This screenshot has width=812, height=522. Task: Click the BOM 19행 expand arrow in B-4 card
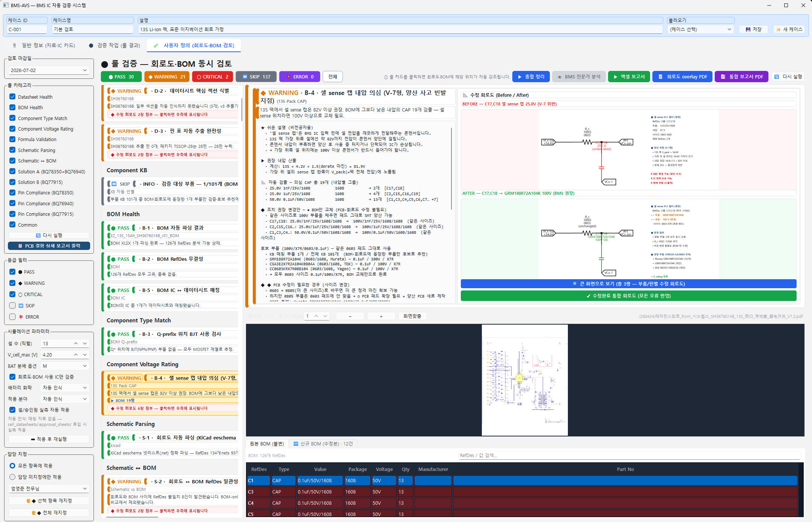(x=112, y=401)
